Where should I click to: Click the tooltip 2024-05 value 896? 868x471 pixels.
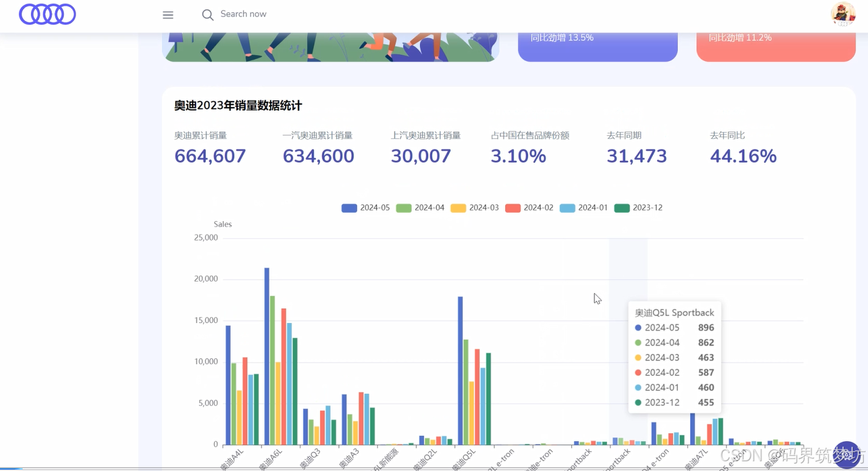click(x=706, y=328)
